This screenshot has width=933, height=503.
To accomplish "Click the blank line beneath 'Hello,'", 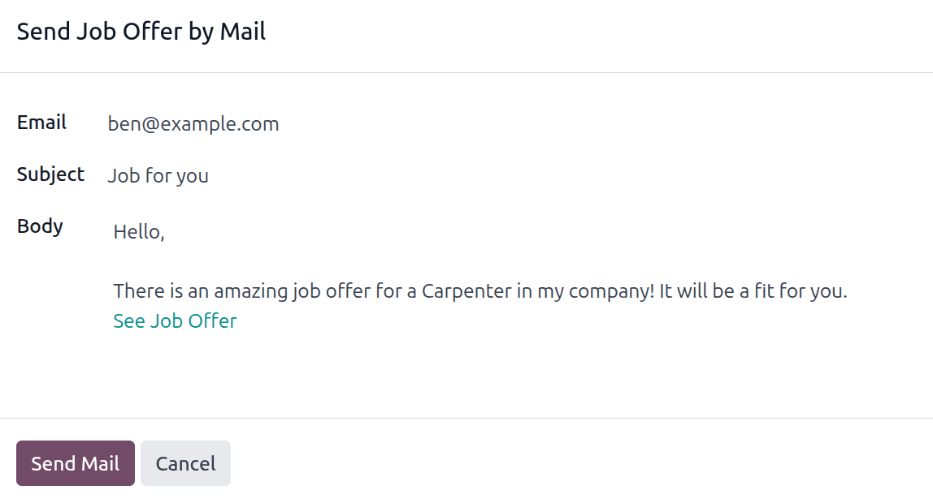I will tap(300, 262).
